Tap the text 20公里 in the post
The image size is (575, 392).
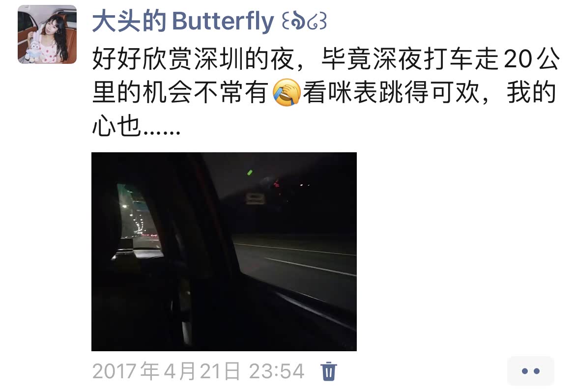tap(532, 58)
